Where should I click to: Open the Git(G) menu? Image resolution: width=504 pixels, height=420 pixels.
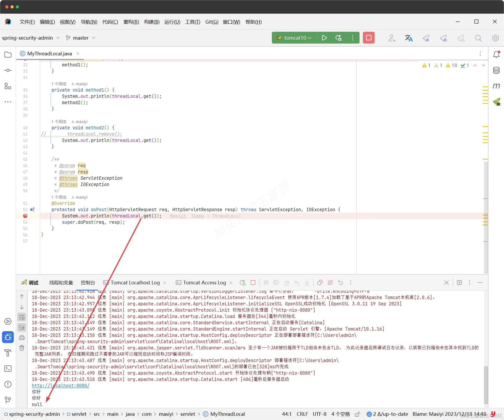coord(212,22)
